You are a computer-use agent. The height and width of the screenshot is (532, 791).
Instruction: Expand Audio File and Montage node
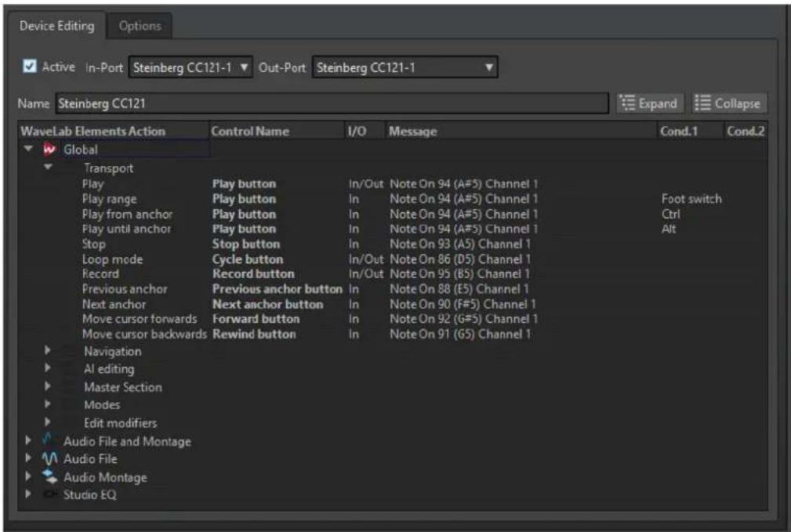[x=28, y=440]
